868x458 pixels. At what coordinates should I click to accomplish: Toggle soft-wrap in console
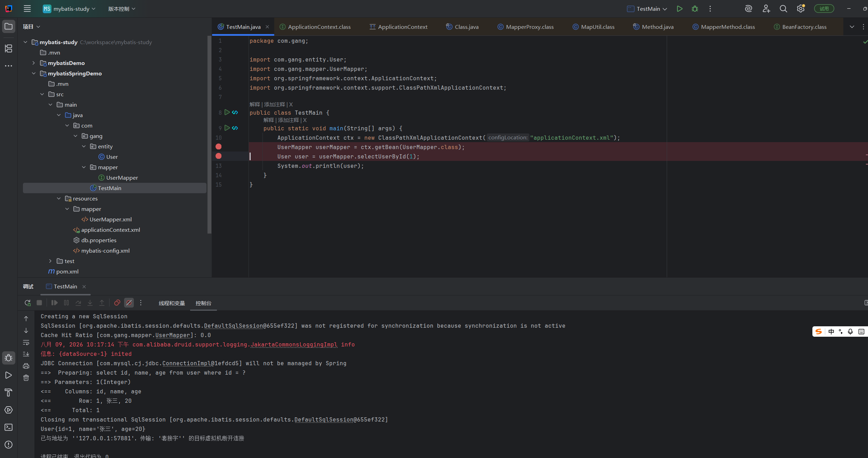point(26,342)
